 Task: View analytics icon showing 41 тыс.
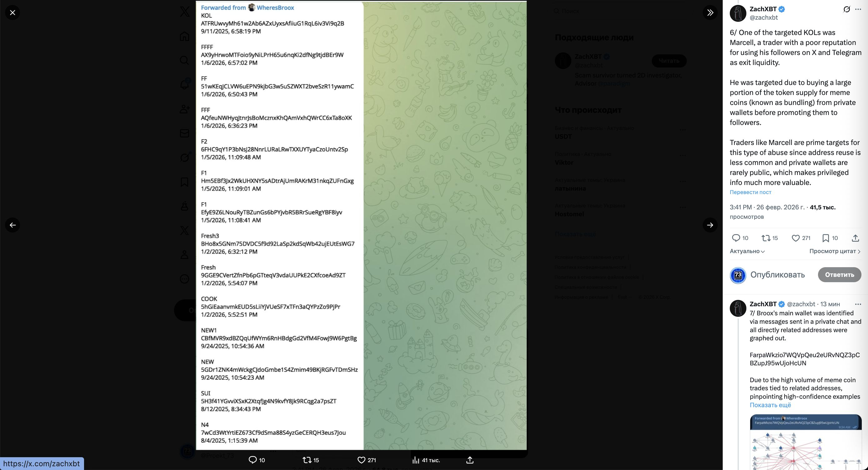(416, 460)
